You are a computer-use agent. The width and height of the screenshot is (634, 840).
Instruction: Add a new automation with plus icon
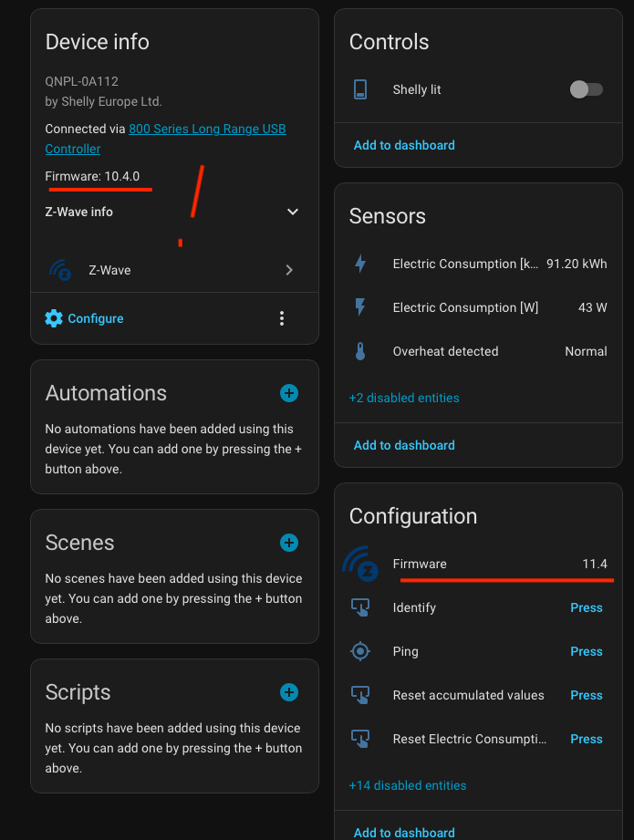[289, 393]
